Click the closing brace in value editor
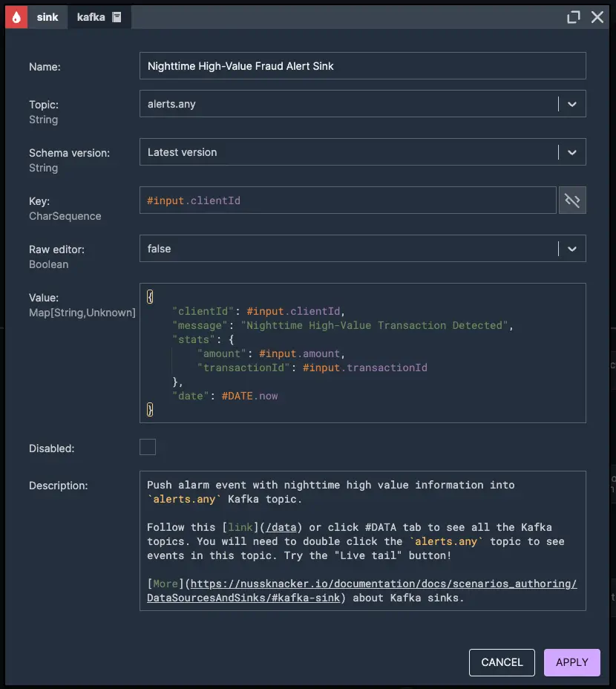The image size is (616, 689). tap(150, 410)
